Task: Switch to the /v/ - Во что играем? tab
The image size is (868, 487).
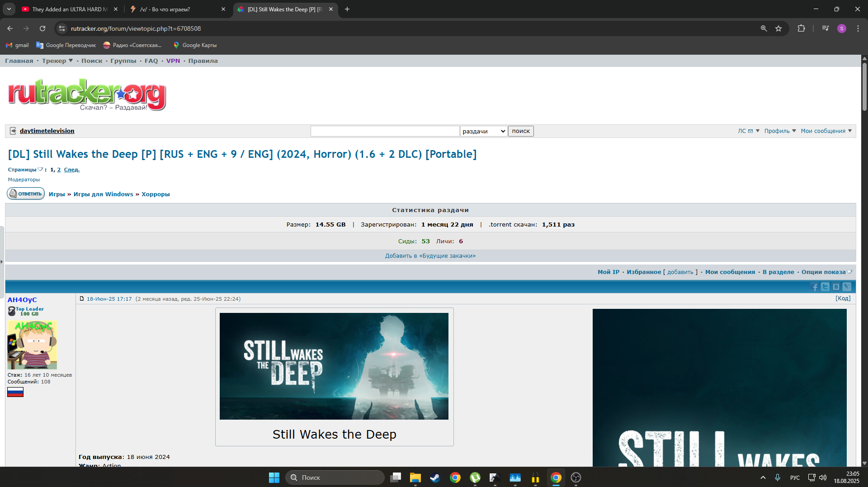Action: 178,9
